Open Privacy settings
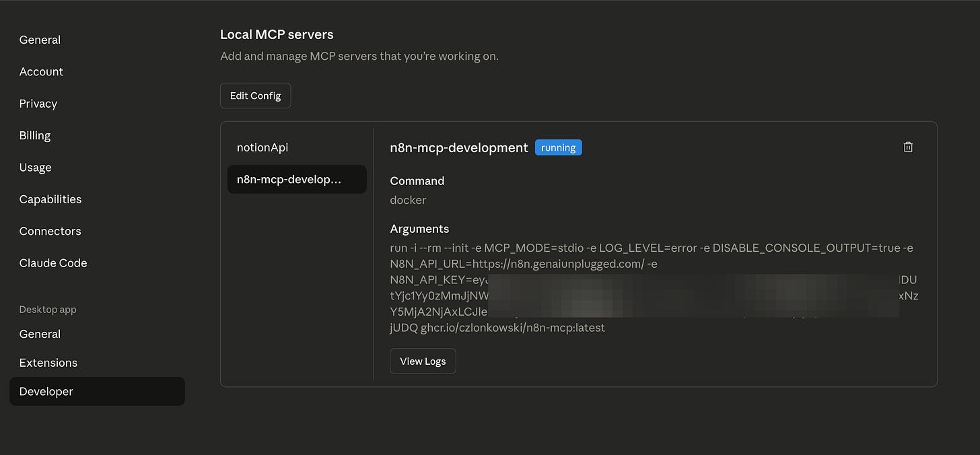 [x=38, y=104]
